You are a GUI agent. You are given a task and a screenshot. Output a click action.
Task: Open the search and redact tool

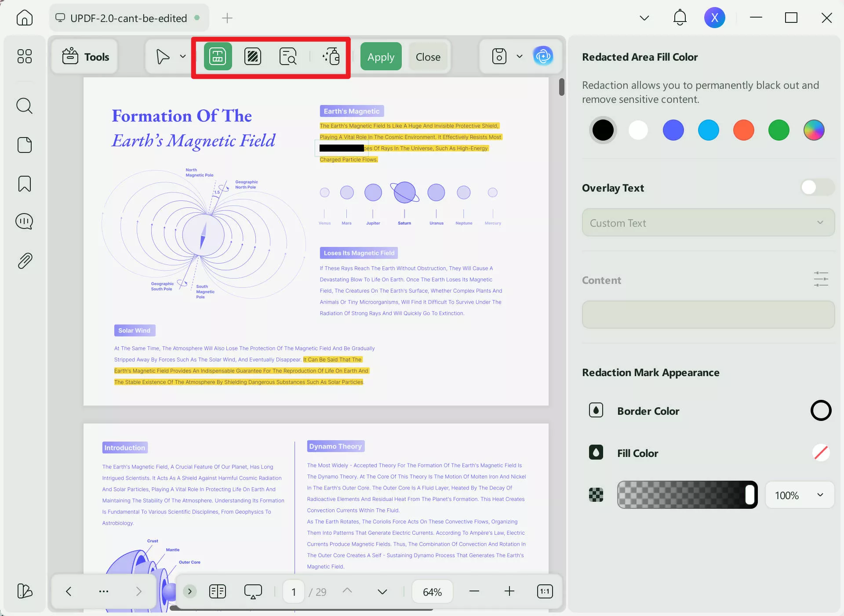[x=288, y=57]
